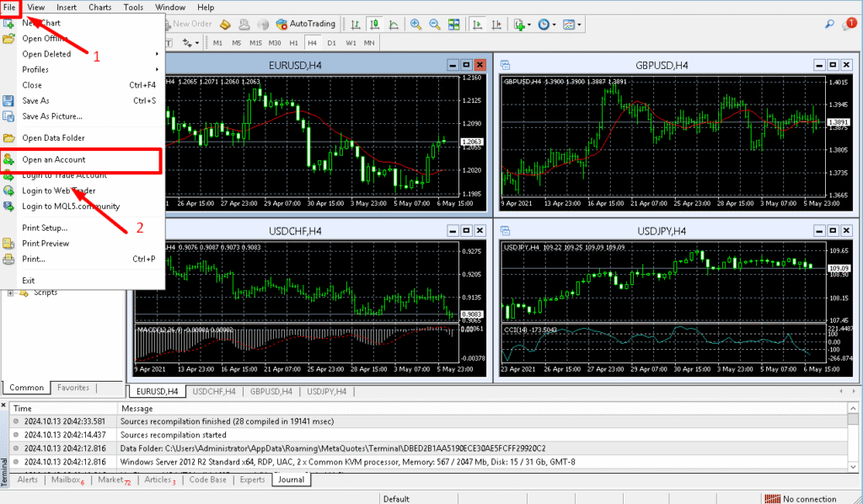Click the Login to MQL5.community icon
The image size is (863, 504).
click(8, 206)
